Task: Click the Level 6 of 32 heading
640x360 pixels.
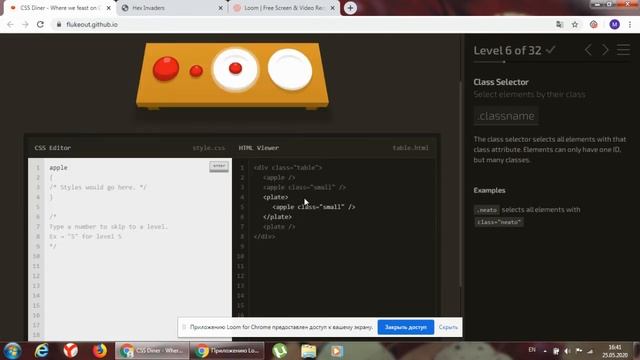Action: pyautogui.click(x=507, y=50)
